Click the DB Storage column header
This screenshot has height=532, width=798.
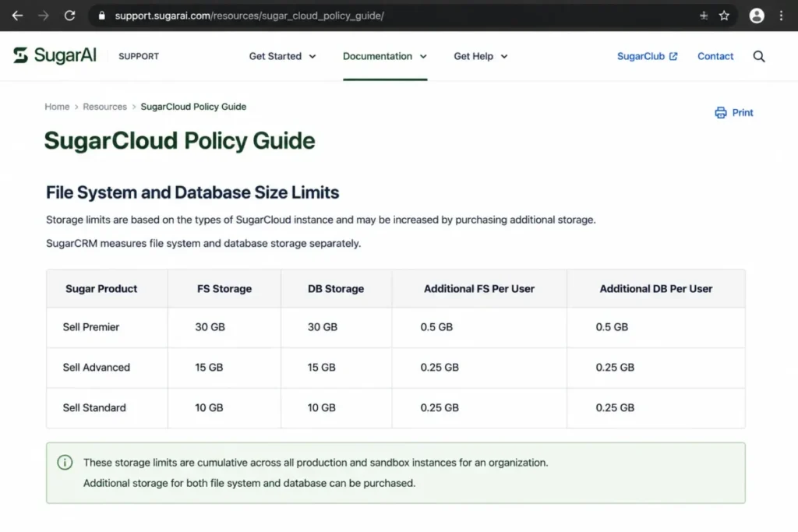pyautogui.click(x=336, y=289)
